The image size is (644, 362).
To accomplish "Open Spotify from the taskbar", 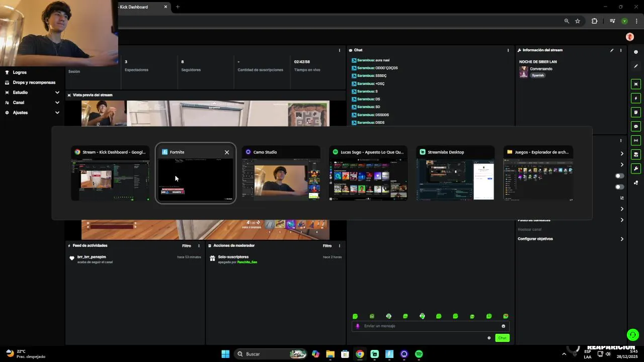I will coord(419,354).
